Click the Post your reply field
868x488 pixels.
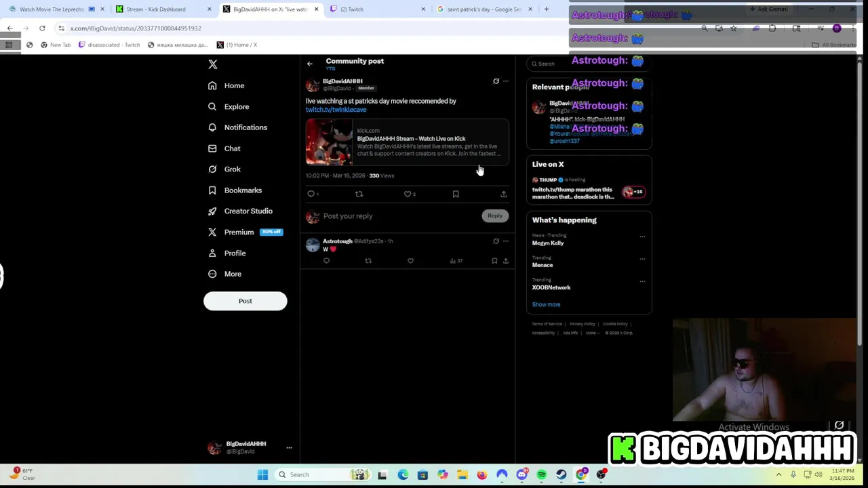click(400, 216)
